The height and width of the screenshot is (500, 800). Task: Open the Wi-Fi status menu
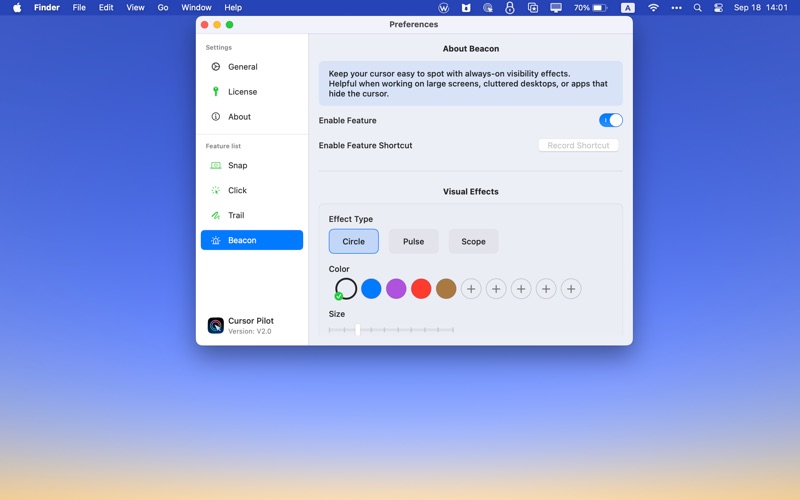click(653, 8)
